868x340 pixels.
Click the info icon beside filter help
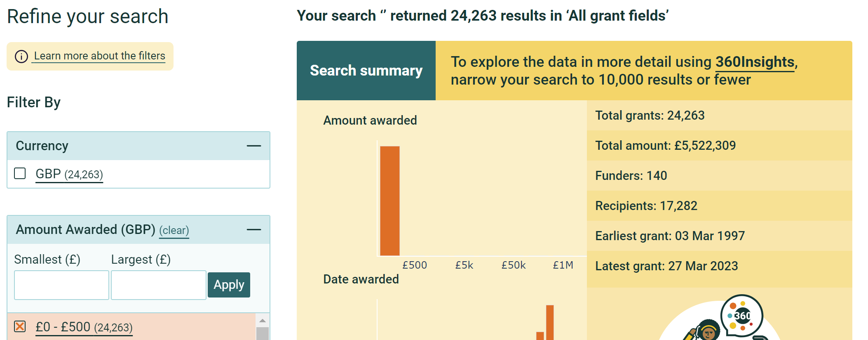click(x=21, y=56)
